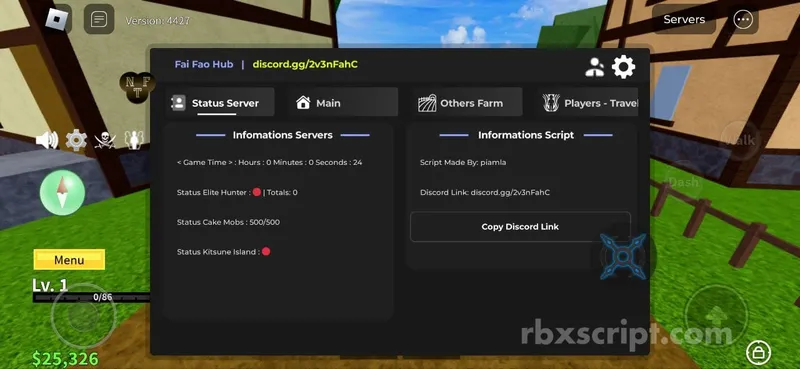This screenshot has height=369, width=800.
Task: Open the game settings gear icon
Action: [x=76, y=140]
